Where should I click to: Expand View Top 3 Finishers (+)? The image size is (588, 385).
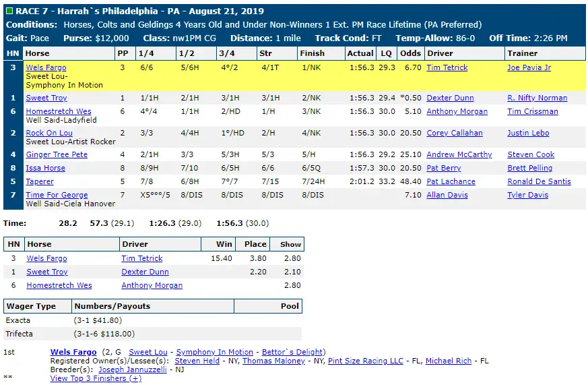click(96, 378)
